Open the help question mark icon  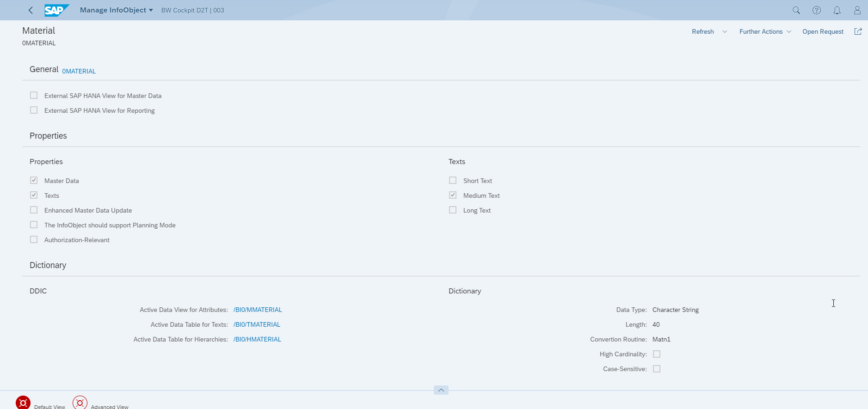(817, 10)
